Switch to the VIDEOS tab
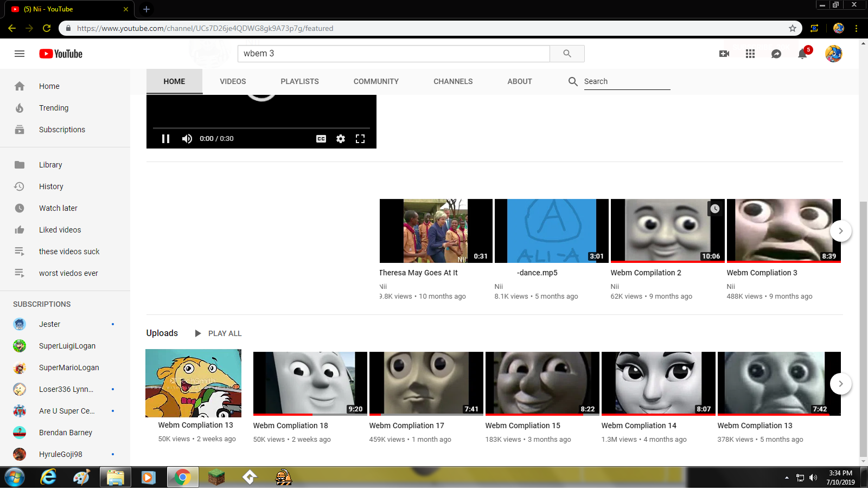The width and height of the screenshot is (868, 490). [x=233, y=81]
